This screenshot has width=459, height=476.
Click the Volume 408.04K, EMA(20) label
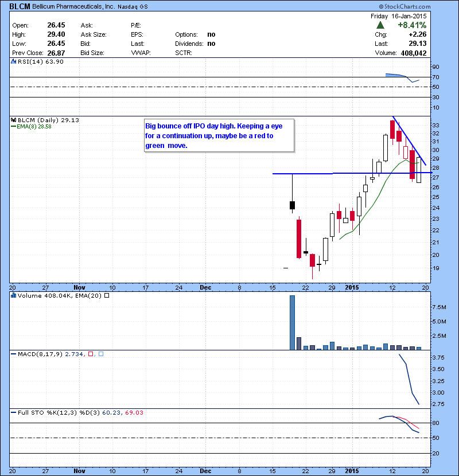tap(60, 295)
